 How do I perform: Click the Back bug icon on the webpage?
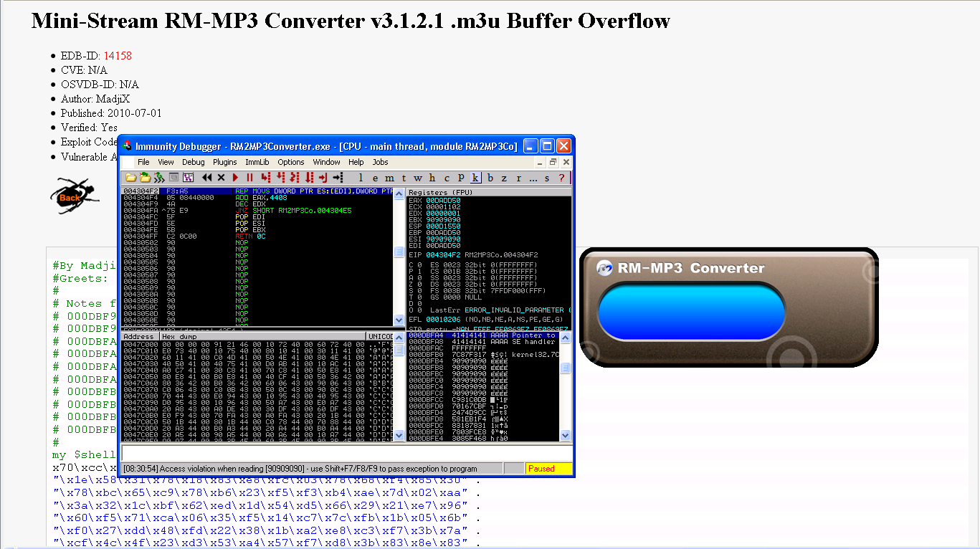click(x=75, y=196)
